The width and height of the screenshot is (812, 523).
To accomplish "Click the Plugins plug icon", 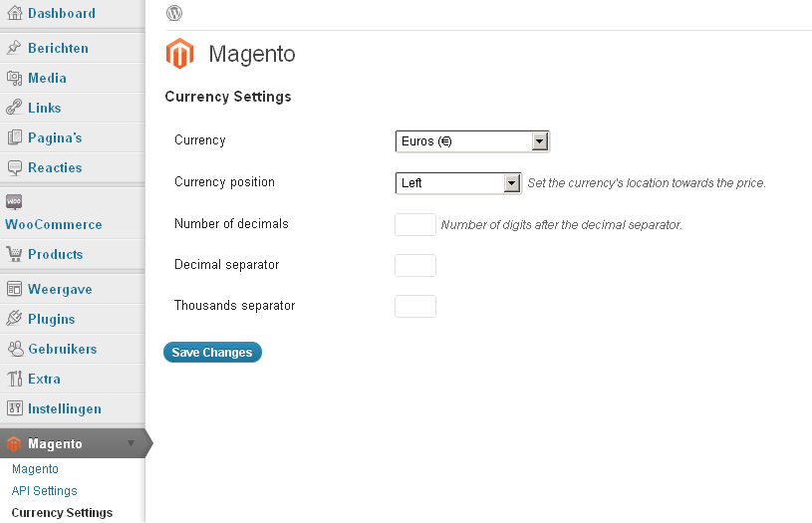I will click(x=14, y=319).
